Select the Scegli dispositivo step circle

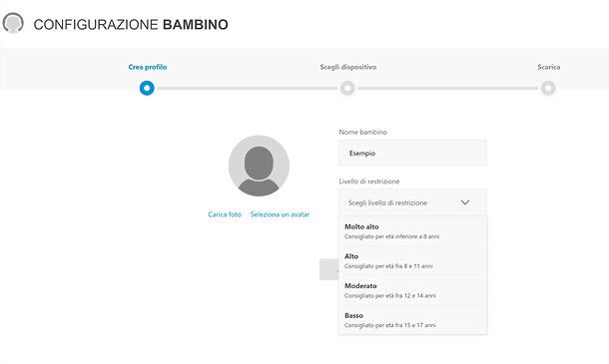(347, 88)
